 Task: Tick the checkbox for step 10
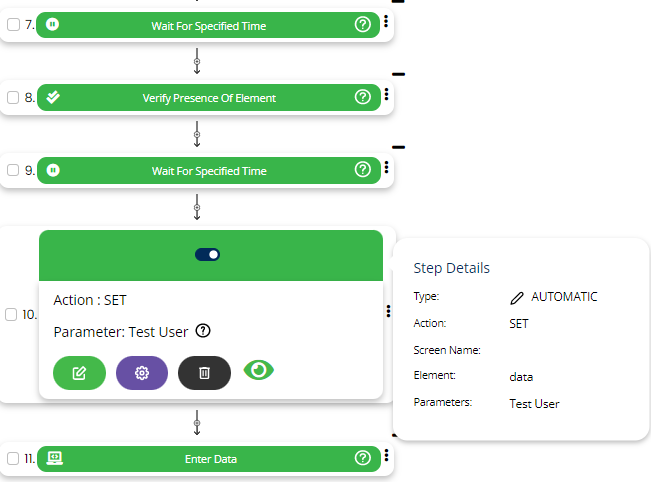pyautogui.click(x=11, y=314)
